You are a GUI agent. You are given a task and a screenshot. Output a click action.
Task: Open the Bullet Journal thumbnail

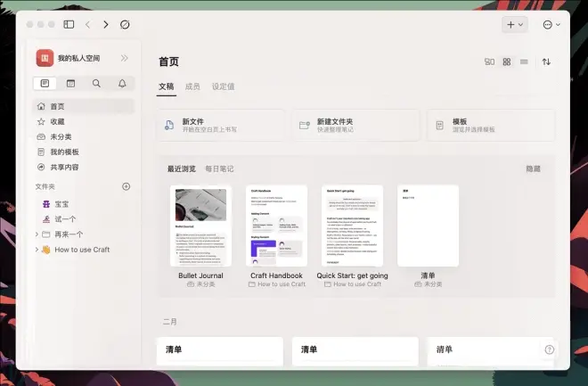tap(200, 226)
